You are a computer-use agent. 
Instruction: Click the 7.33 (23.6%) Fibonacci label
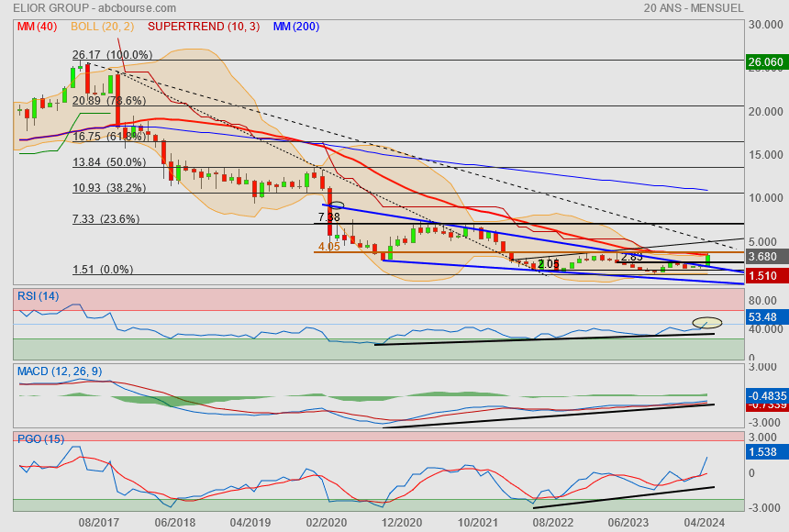(106, 219)
